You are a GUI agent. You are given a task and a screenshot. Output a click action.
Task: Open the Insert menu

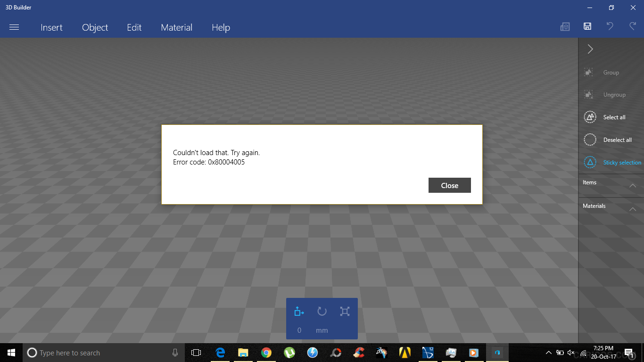tap(51, 27)
